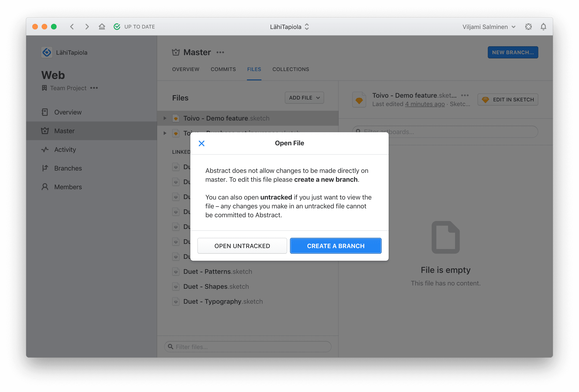Click the Members person icon

[x=45, y=187]
